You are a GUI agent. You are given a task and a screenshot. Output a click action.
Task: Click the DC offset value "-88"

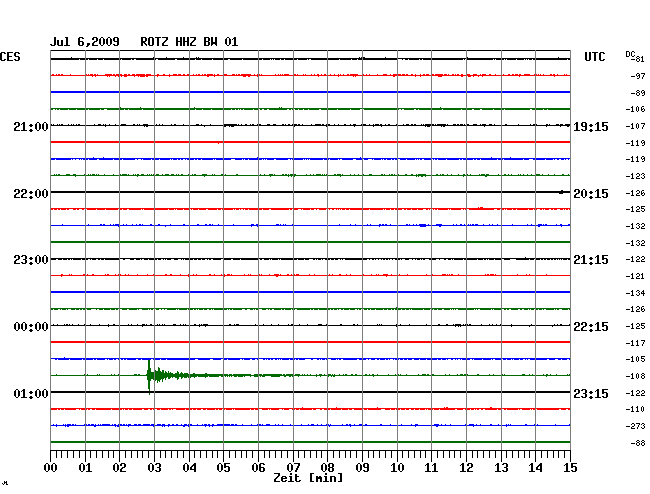(638, 443)
